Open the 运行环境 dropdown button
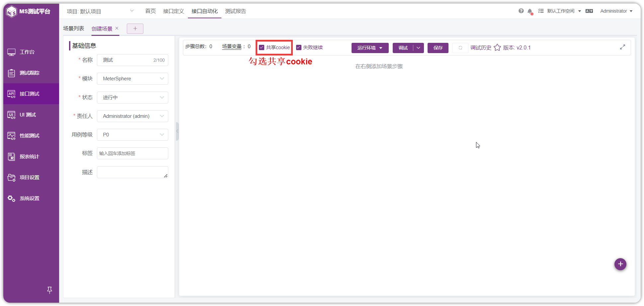 coord(370,48)
